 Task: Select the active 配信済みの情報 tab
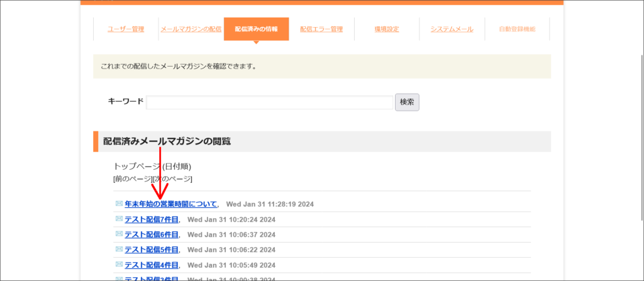coord(256,29)
